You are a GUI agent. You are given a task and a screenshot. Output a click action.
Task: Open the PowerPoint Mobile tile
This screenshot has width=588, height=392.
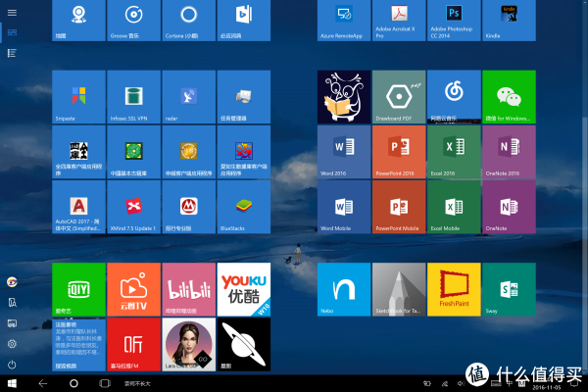click(399, 207)
